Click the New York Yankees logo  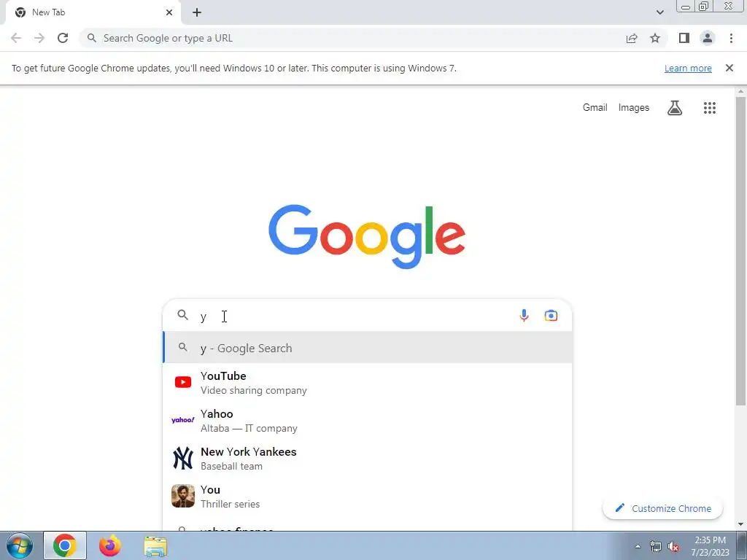pyautogui.click(x=183, y=458)
